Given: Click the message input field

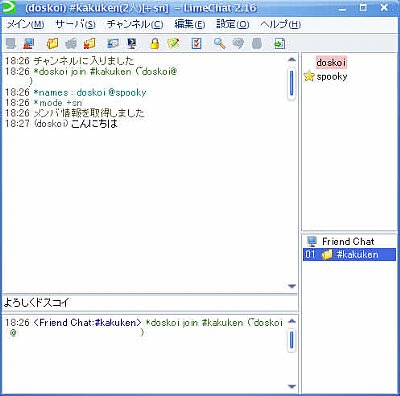Looking at the screenshot, I should click(x=150, y=303).
